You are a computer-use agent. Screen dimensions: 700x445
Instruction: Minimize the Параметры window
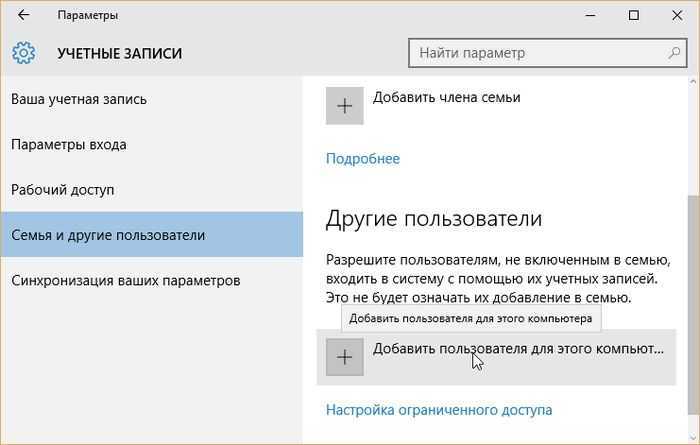[590, 15]
